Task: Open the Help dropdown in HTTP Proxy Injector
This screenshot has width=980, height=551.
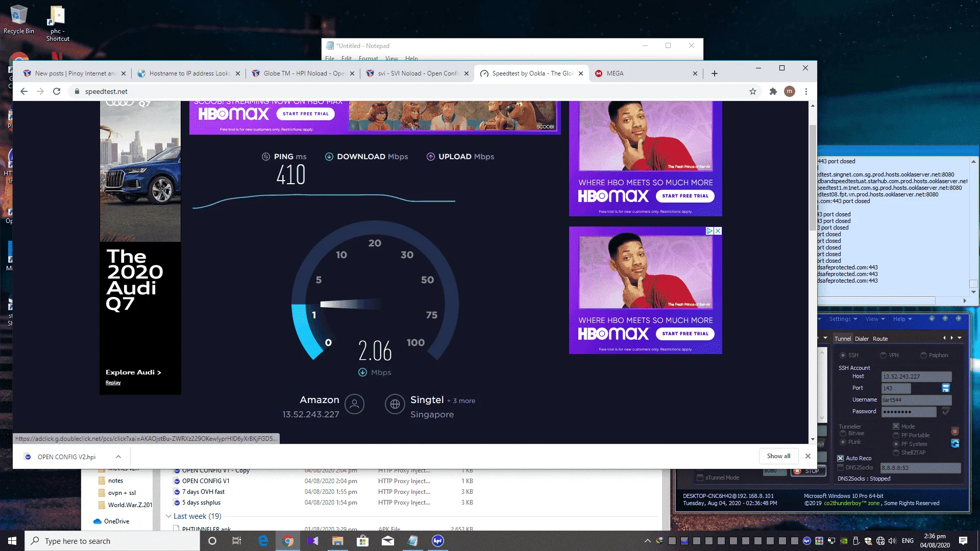Action: [902, 319]
